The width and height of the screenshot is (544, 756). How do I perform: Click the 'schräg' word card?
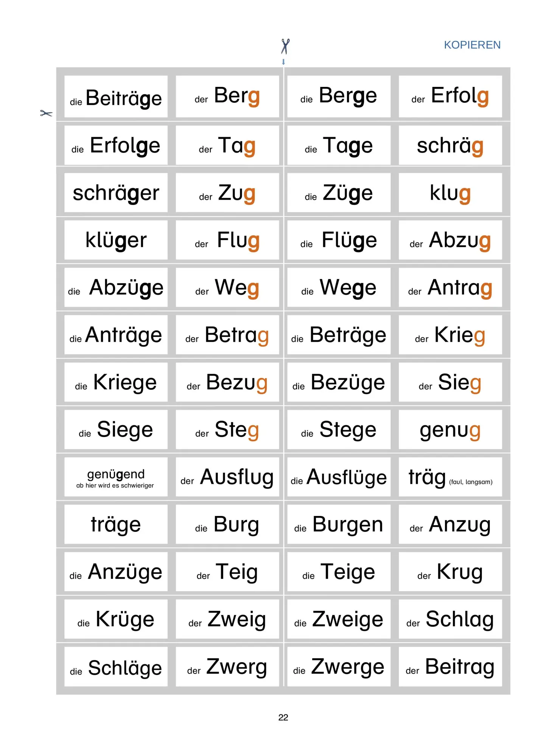(450, 145)
